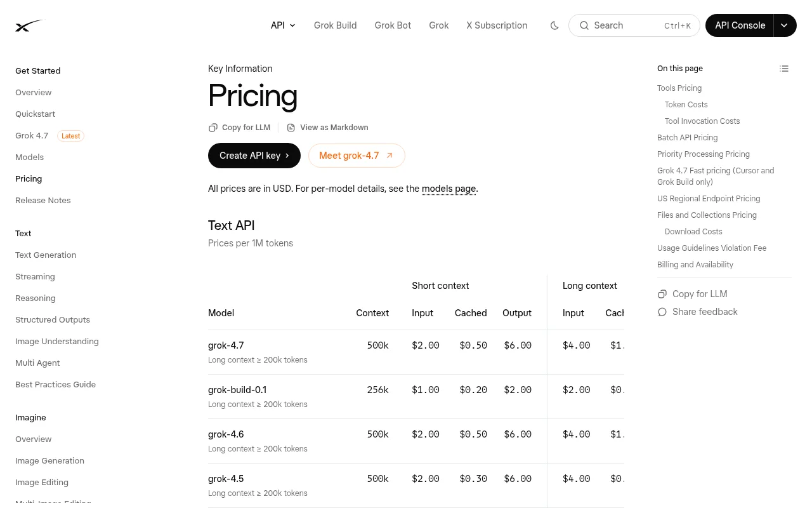Open the Grok Build nav item
Image resolution: width=812 pixels, height=508 pixels.
335,25
